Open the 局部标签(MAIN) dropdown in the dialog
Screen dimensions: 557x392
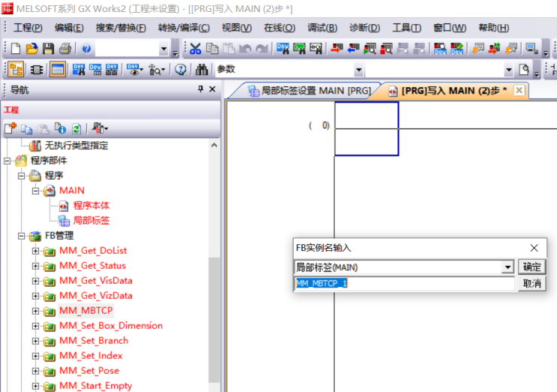point(508,267)
